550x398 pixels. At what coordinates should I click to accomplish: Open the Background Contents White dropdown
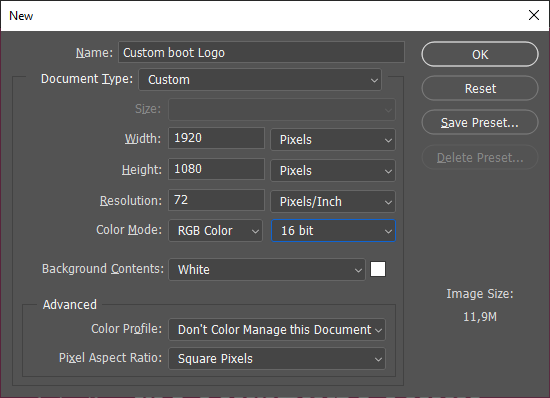[267, 270]
